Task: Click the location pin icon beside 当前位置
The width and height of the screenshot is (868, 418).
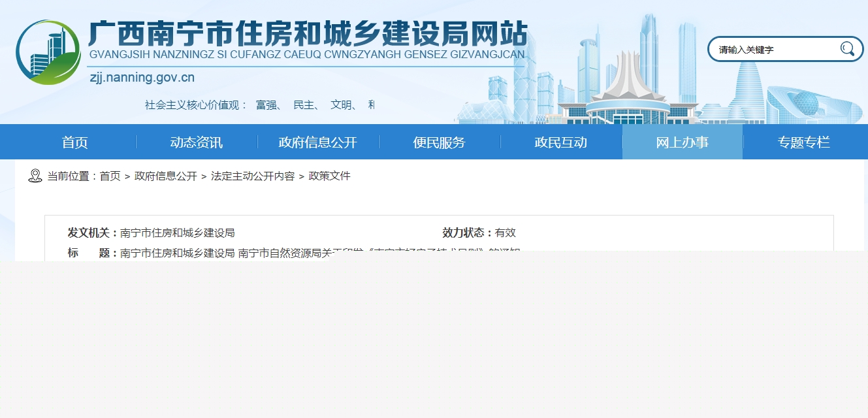Action: [x=35, y=176]
